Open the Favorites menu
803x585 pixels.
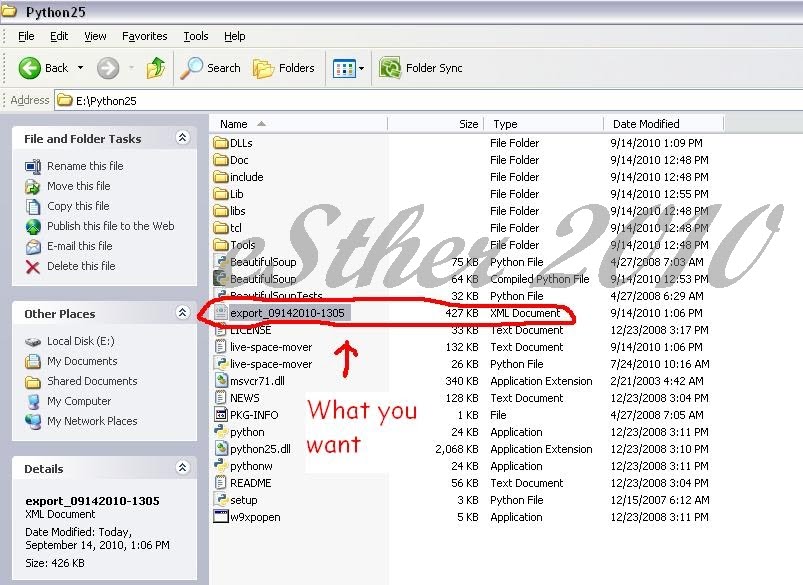[144, 36]
